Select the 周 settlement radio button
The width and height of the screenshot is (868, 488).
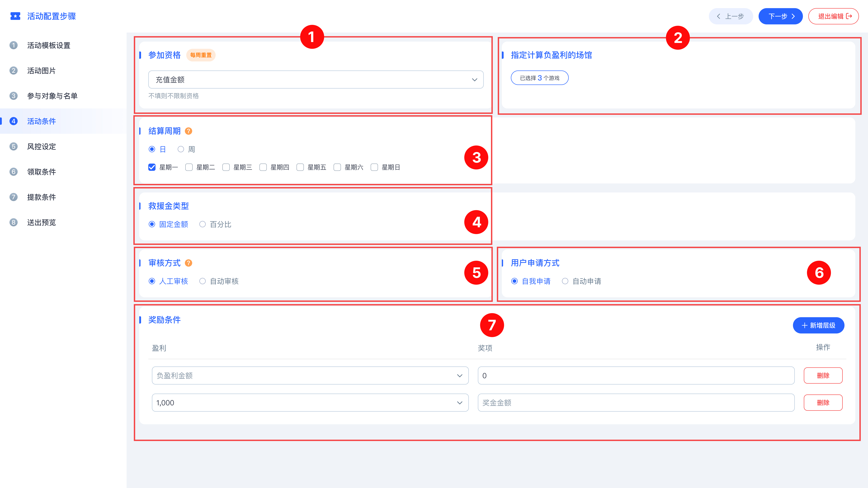point(181,149)
